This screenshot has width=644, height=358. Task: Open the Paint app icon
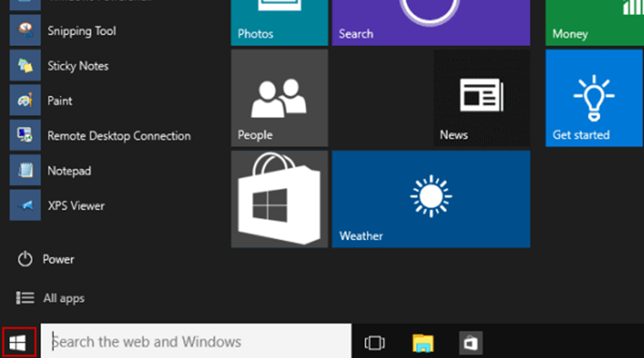(25, 101)
